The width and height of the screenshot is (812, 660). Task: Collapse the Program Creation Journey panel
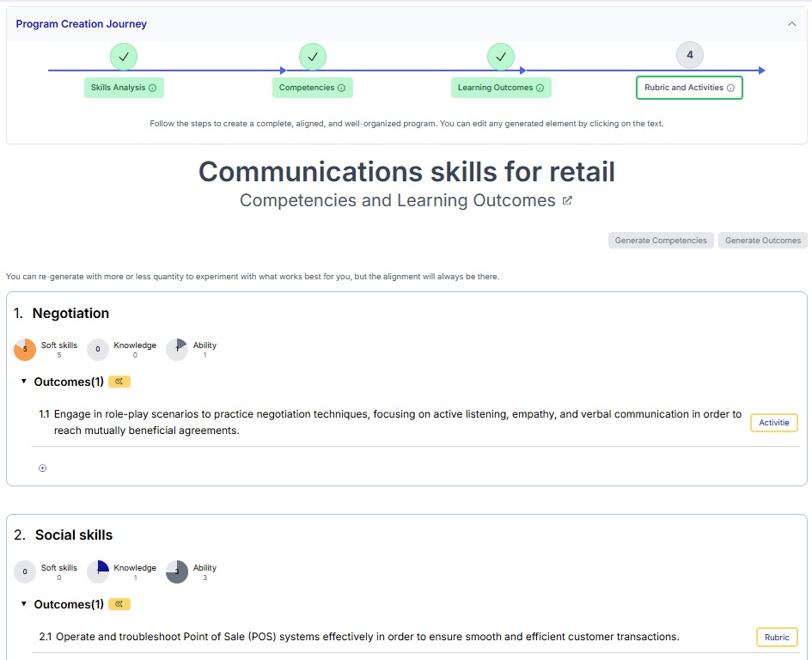point(791,23)
